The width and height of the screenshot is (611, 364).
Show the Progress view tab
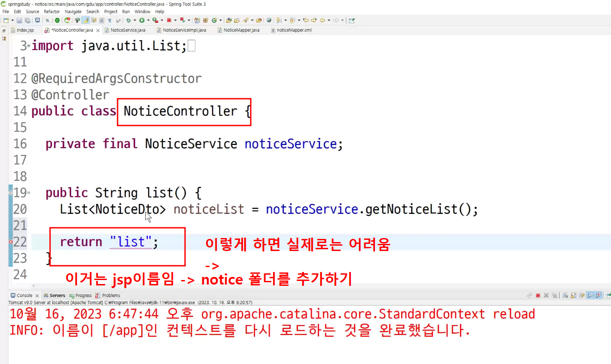80,295
